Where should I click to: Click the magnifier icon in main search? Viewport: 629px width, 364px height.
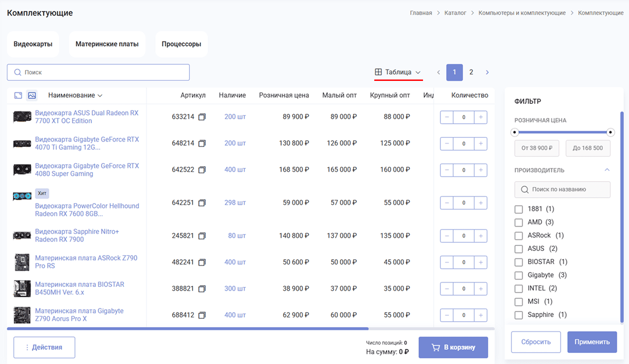pyautogui.click(x=18, y=72)
